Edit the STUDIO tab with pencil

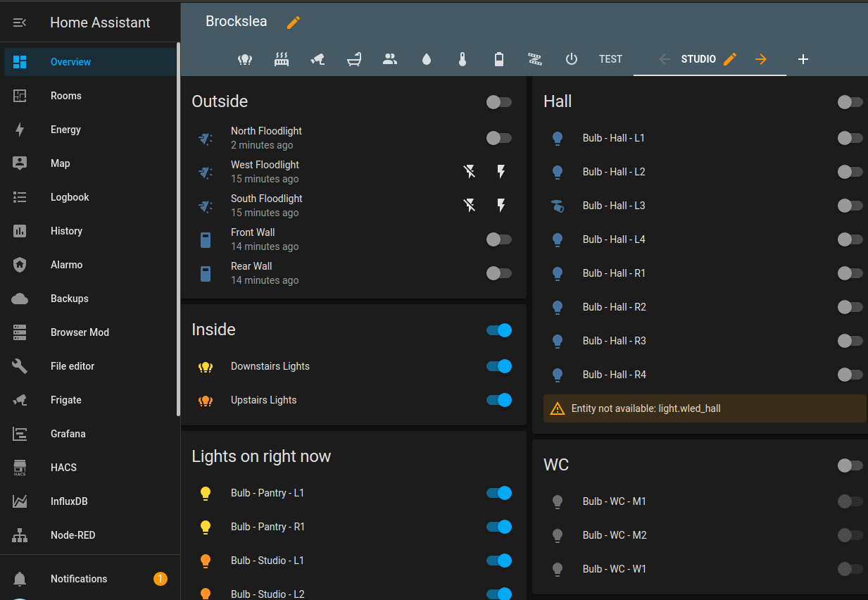click(730, 59)
